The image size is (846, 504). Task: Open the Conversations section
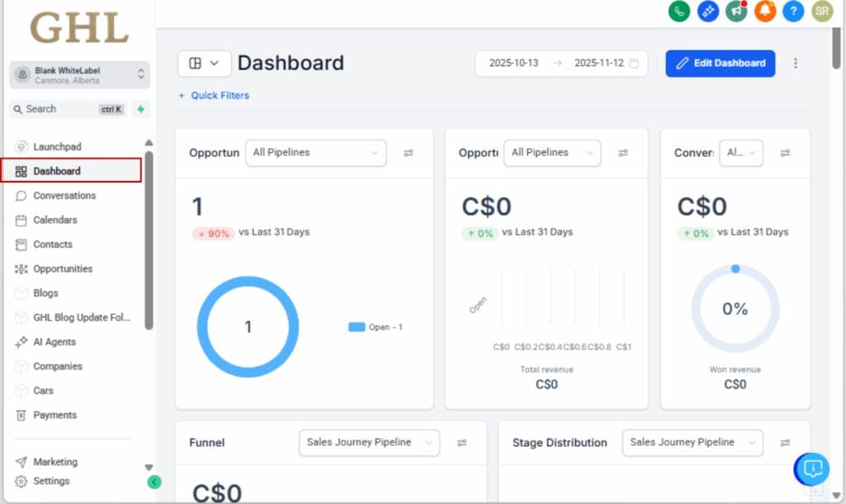tap(63, 196)
